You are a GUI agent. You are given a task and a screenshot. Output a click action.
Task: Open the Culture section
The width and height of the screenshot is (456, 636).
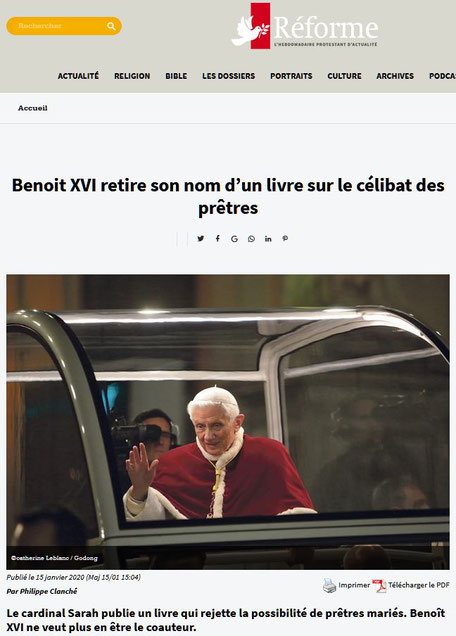(x=344, y=76)
